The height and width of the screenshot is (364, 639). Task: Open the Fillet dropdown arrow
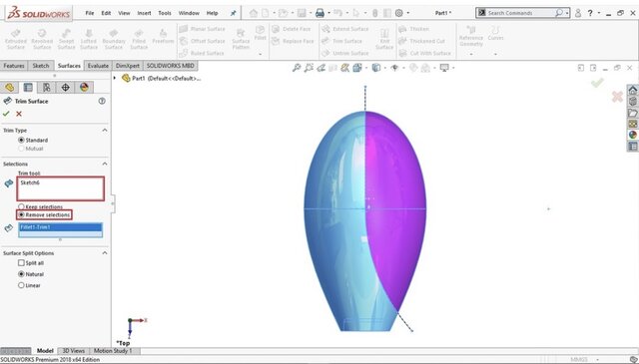click(260, 54)
